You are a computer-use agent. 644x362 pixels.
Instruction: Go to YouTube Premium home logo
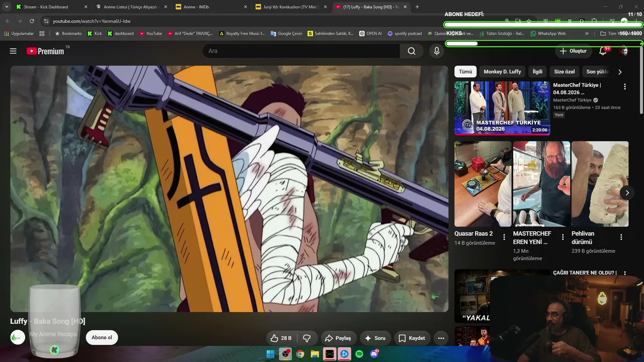click(45, 51)
